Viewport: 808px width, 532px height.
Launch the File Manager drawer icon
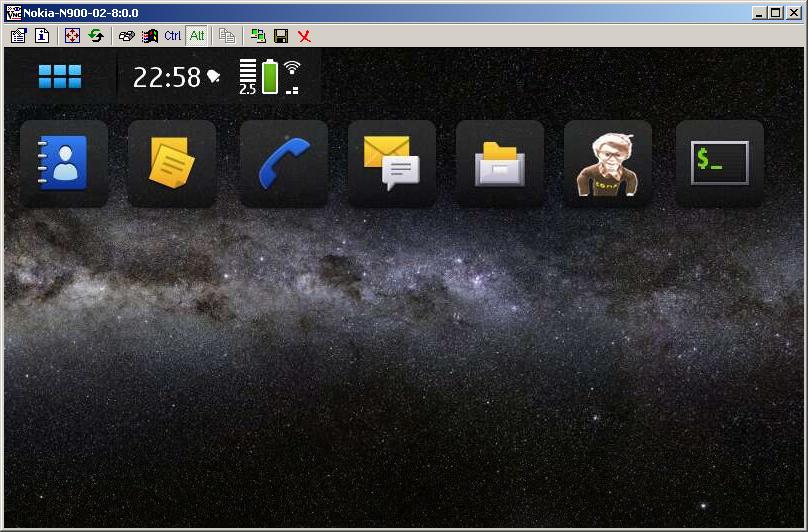tap(500, 163)
